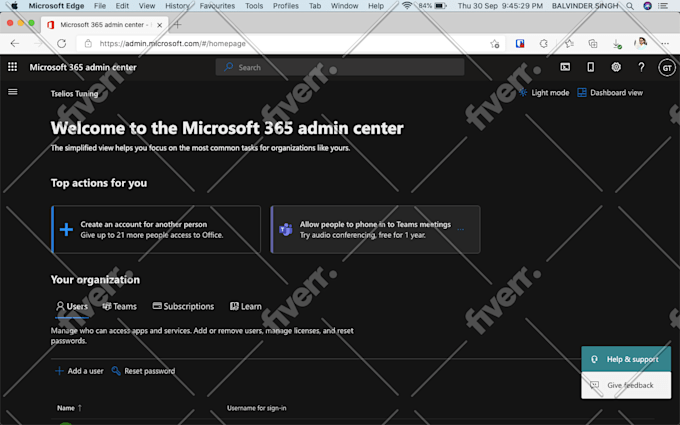Switch to Light mode
Viewport: 680px width, 425px height.
pos(544,92)
